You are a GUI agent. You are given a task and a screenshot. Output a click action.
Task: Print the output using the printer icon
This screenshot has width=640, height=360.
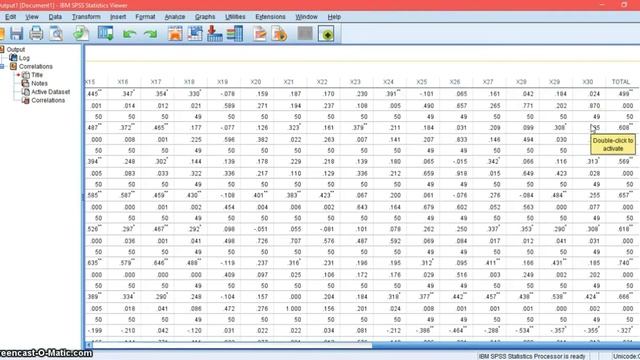click(36, 33)
